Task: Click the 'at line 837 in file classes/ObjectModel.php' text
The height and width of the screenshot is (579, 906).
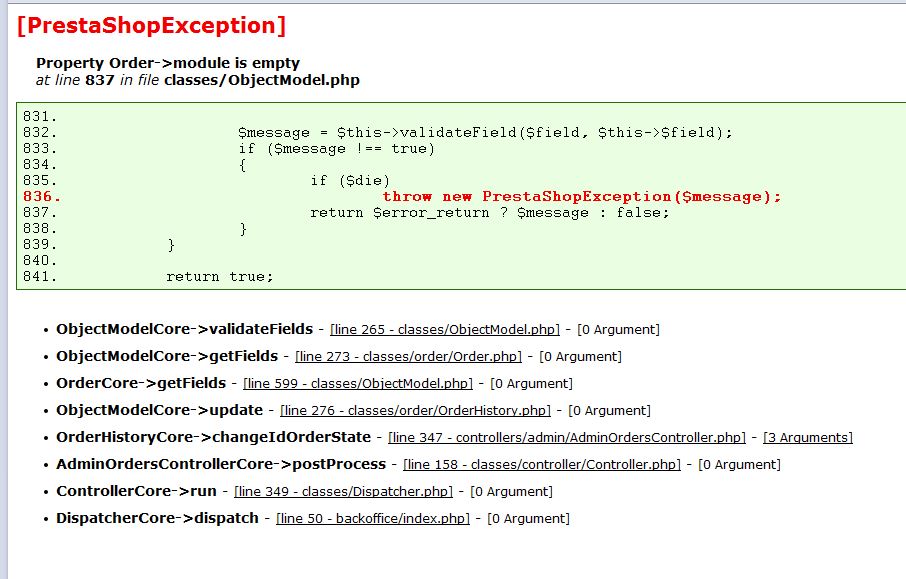Action: tap(198, 80)
